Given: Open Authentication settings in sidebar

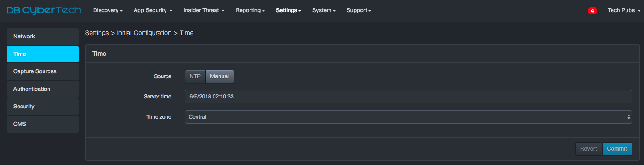Looking at the screenshot, I should tap(43, 89).
